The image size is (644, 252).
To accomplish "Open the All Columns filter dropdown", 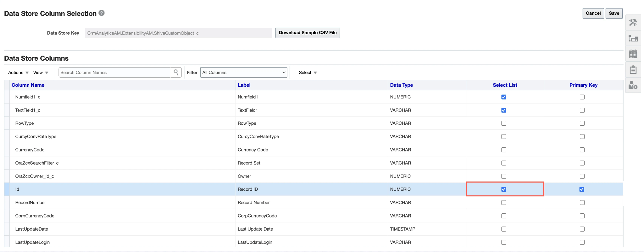I will pos(244,73).
